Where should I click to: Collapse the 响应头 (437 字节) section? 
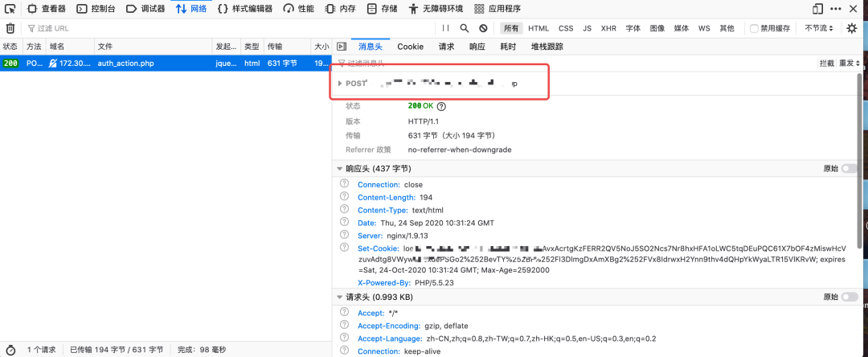coord(340,169)
